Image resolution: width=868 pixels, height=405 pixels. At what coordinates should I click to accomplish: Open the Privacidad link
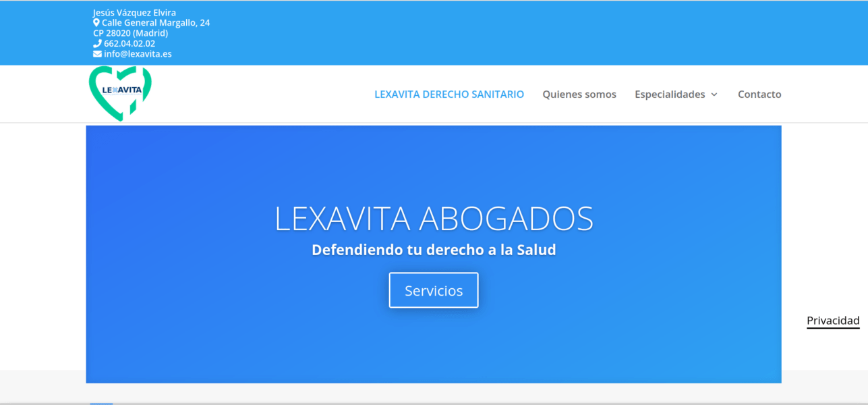click(x=833, y=321)
